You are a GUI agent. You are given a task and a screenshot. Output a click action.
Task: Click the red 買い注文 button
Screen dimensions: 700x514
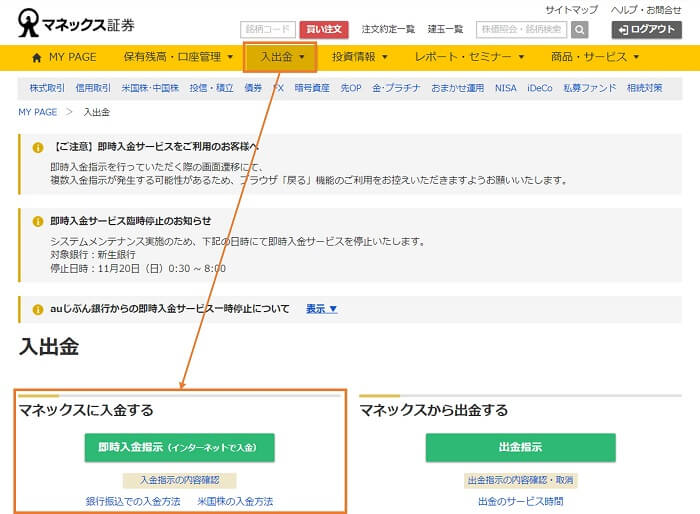[324, 29]
